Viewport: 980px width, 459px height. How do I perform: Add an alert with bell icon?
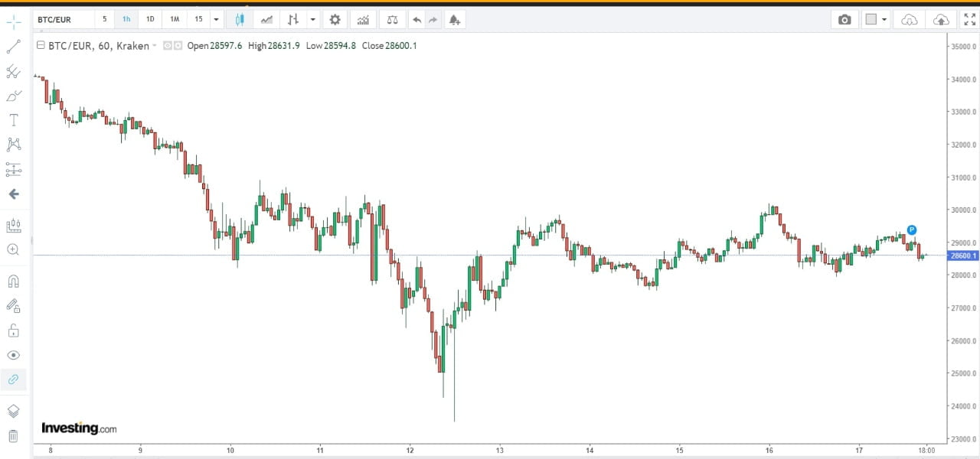[454, 20]
